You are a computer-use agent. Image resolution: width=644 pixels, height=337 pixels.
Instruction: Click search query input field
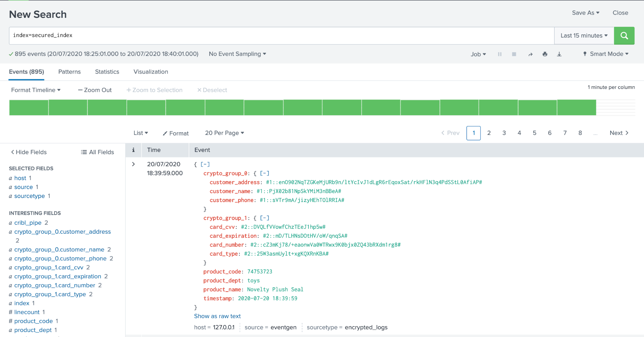[x=282, y=35]
